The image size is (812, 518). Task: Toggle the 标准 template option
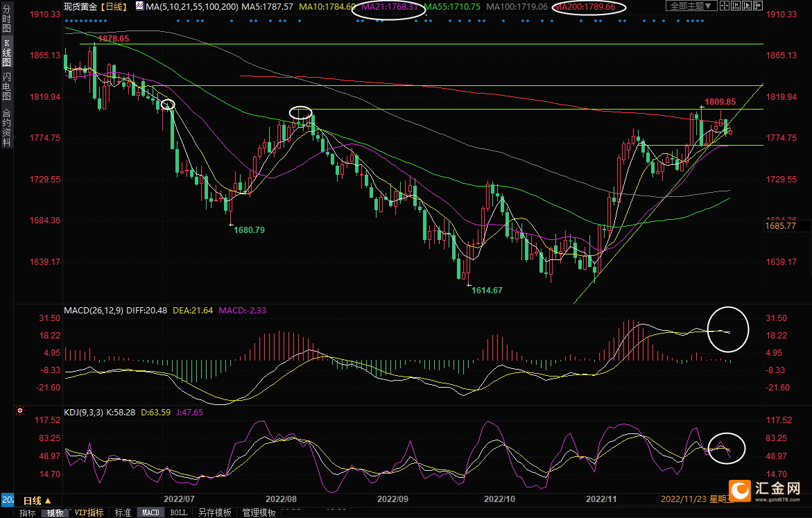pyautogui.click(x=123, y=513)
